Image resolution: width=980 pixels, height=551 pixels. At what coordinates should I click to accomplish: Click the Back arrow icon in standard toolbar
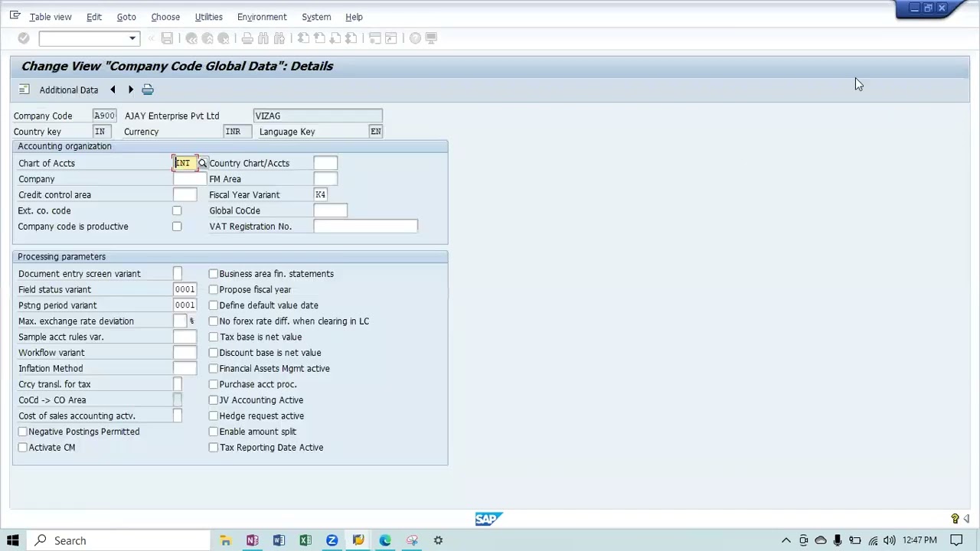pos(191,38)
